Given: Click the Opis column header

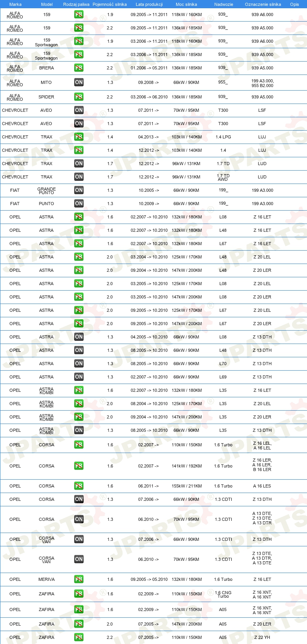Looking at the screenshot, I should (x=294, y=4).
